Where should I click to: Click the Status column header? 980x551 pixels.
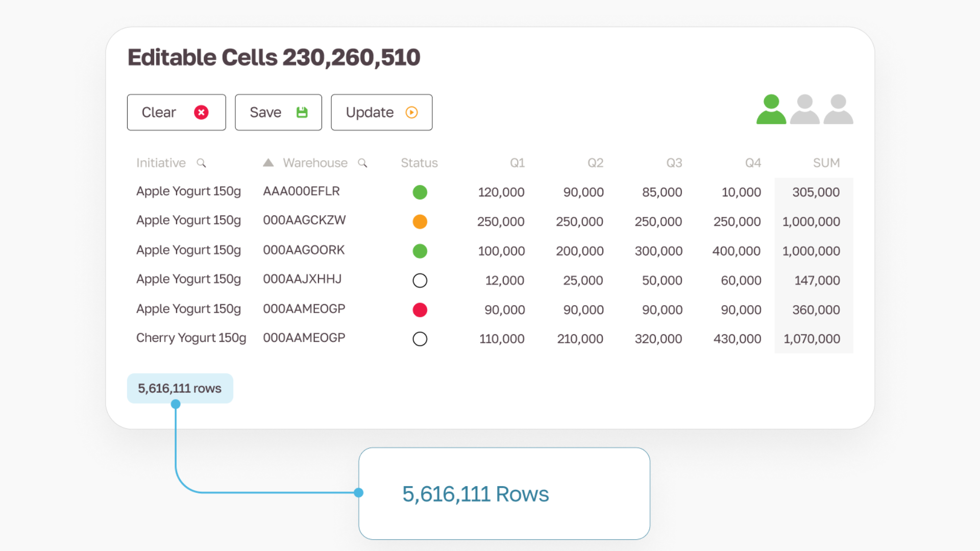point(419,163)
